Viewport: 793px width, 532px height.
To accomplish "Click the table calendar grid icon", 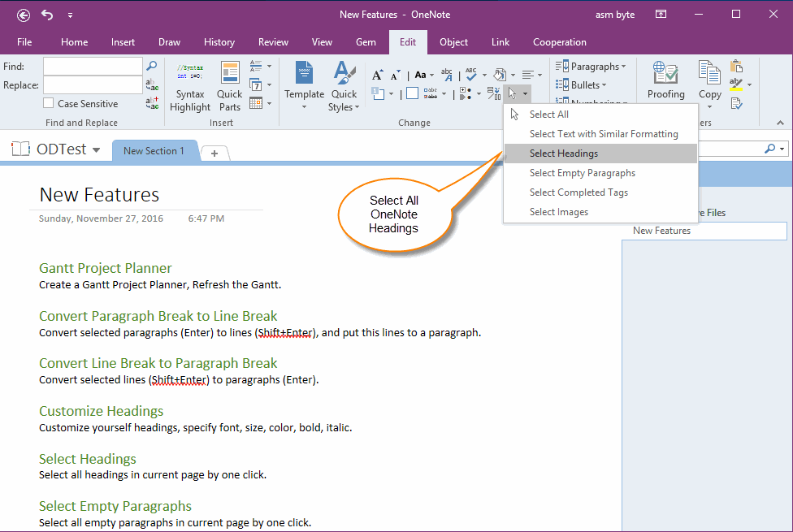I will 256,103.
